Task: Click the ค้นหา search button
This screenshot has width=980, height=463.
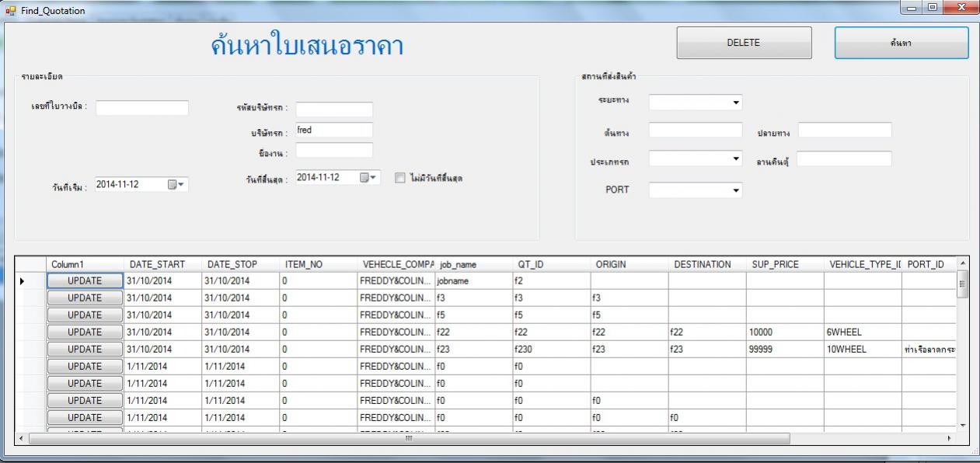Action: [x=902, y=44]
